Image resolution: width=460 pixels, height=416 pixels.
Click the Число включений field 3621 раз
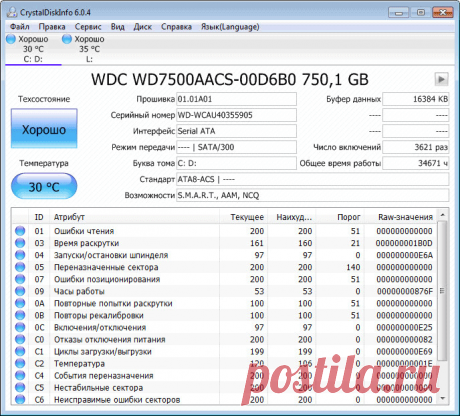click(x=415, y=147)
